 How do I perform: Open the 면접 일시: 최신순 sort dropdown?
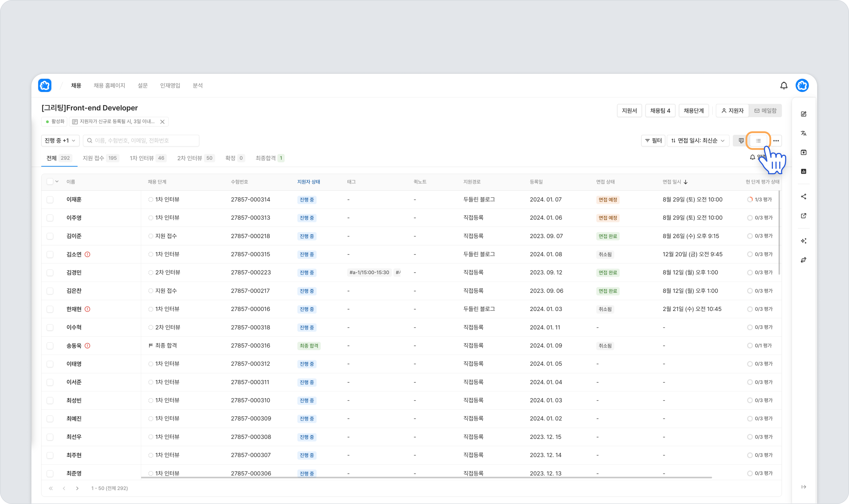pyautogui.click(x=698, y=141)
